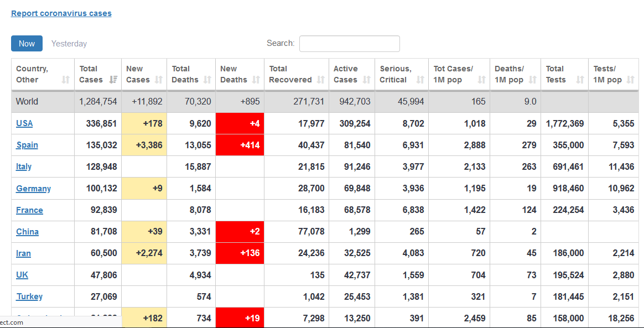This screenshot has width=644, height=328.
Task: Click Tests/1M pop sort icon
Action: coord(631,80)
